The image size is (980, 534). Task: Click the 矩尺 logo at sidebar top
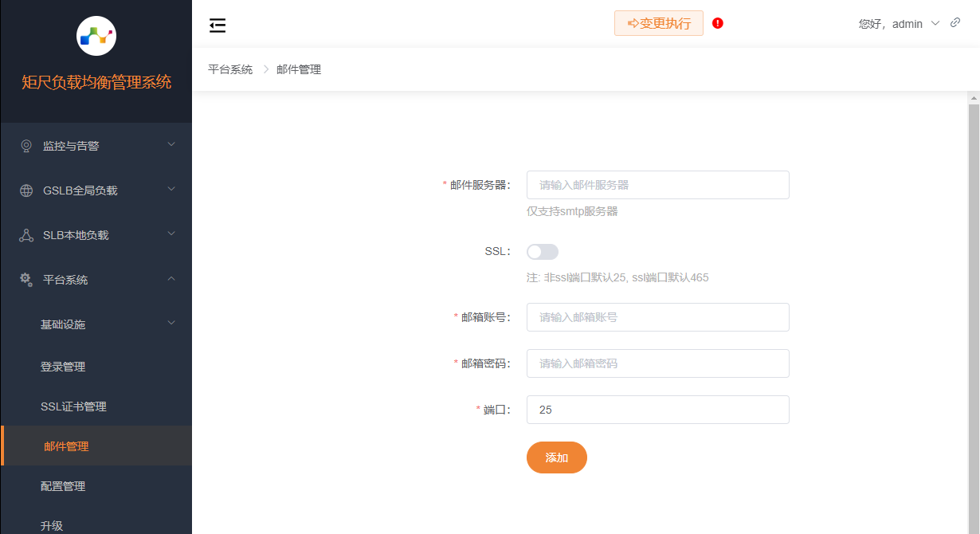tap(96, 36)
